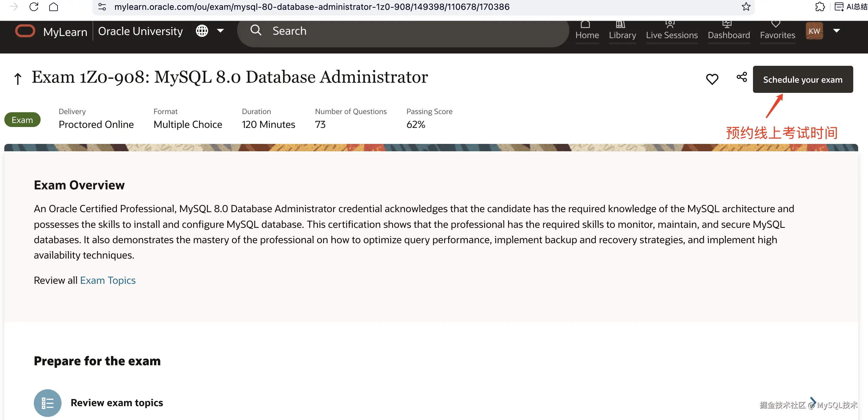Viewport: 868px width, 420px height.
Task: Add exam to favorites with heart icon
Action: click(x=712, y=79)
